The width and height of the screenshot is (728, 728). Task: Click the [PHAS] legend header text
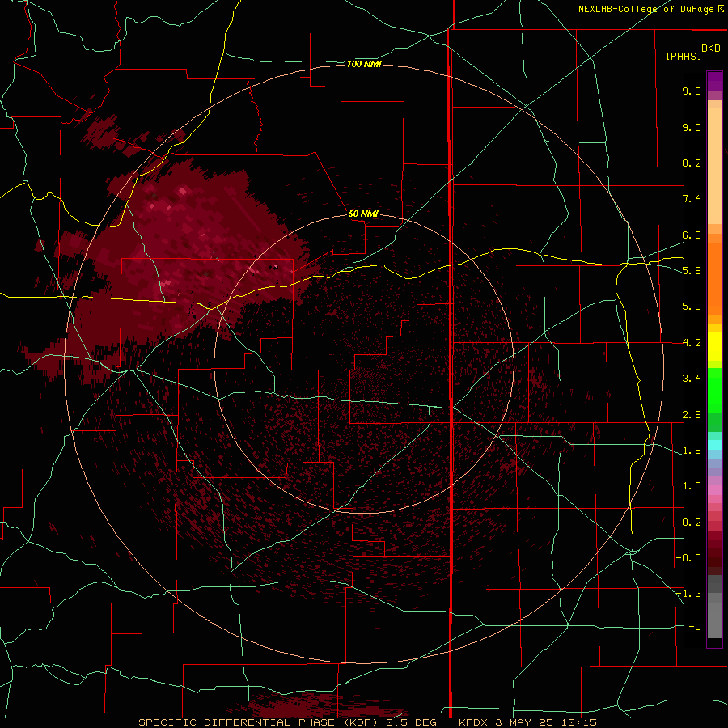tap(684, 56)
